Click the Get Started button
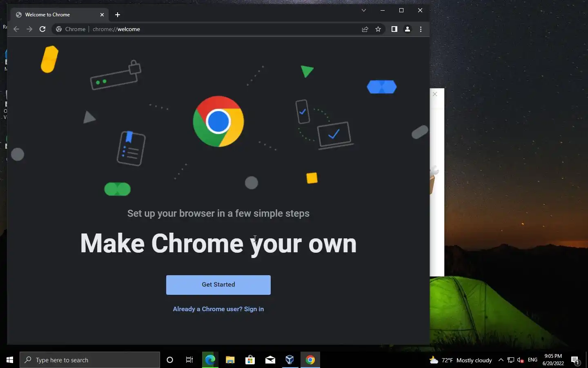Screen dimensions: 588x368 click(x=218, y=285)
